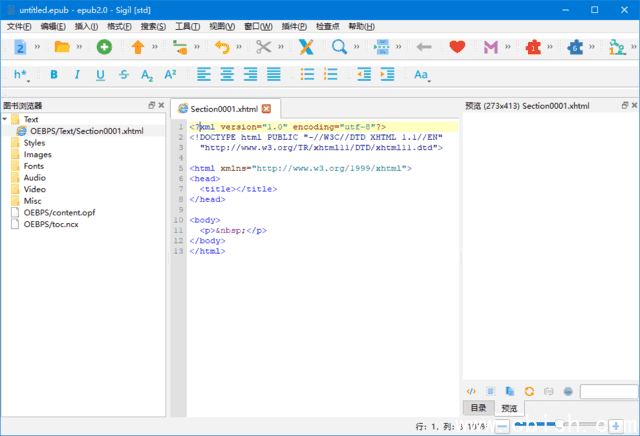The image size is (640, 436).
Task: Click the orange reload preview icon
Action: [x=529, y=391]
